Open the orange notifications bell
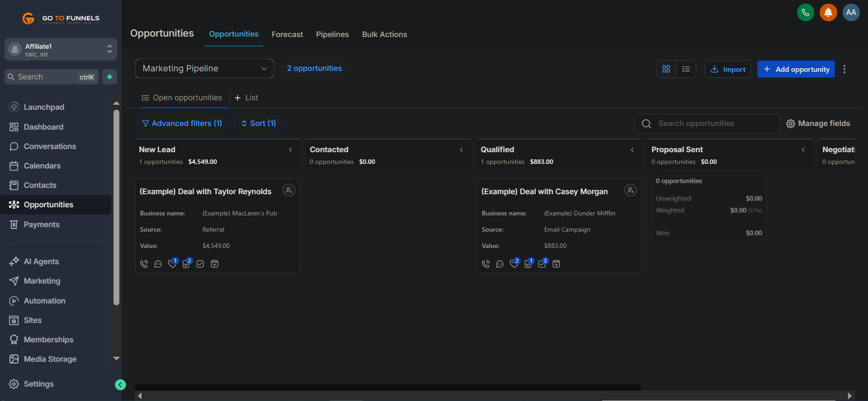This screenshot has width=868, height=401. 828,12
